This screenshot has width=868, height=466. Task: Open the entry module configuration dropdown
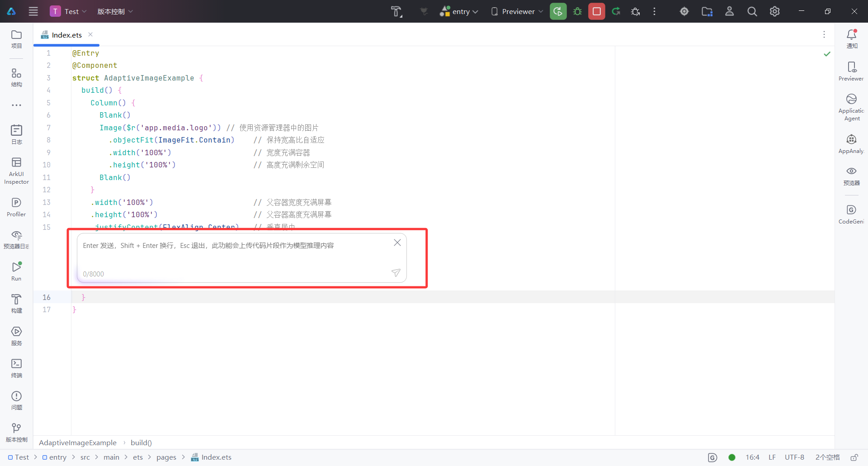click(x=459, y=11)
